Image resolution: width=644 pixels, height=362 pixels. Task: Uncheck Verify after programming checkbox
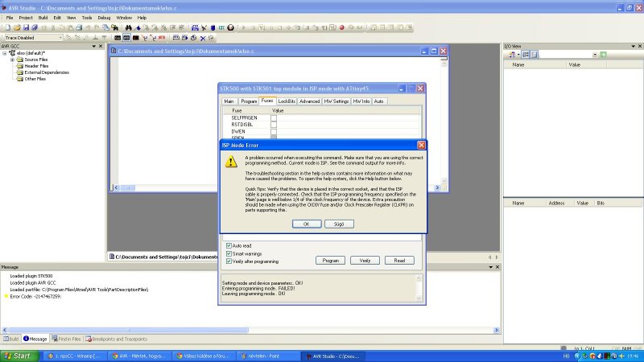coord(229,261)
